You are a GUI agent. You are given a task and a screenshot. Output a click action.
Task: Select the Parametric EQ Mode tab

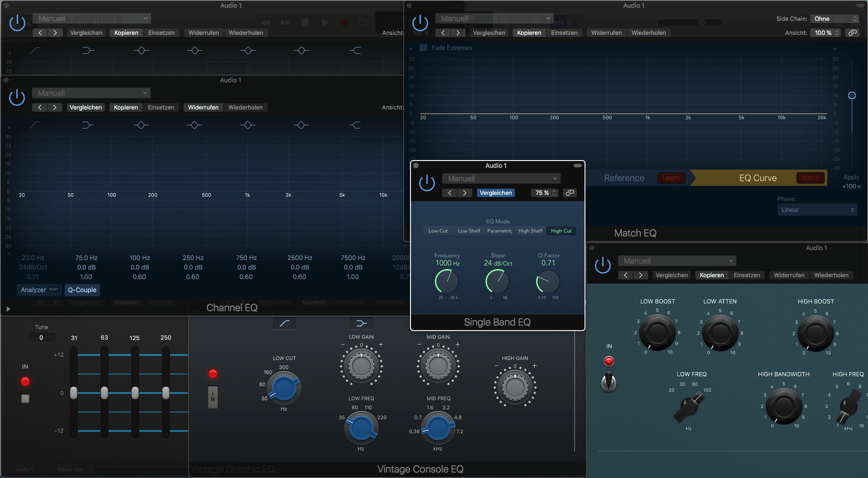click(500, 231)
